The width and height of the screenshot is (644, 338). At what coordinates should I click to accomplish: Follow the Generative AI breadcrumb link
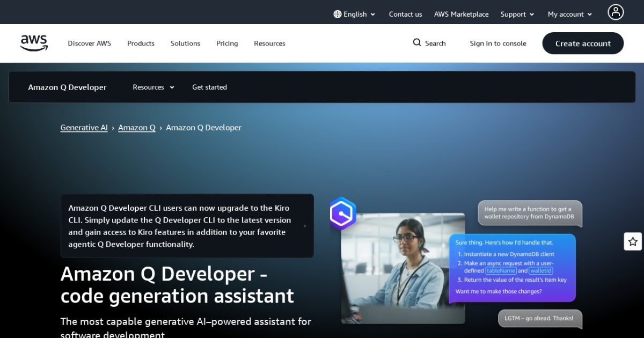click(x=84, y=127)
